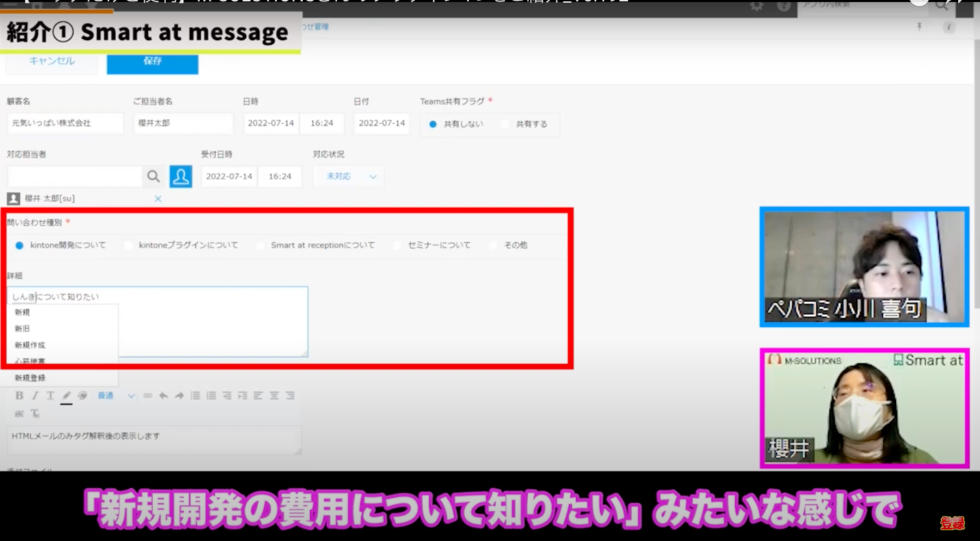Click the redo arrow in editor toolbar
This screenshot has height=541, width=980.
pyautogui.click(x=179, y=396)
